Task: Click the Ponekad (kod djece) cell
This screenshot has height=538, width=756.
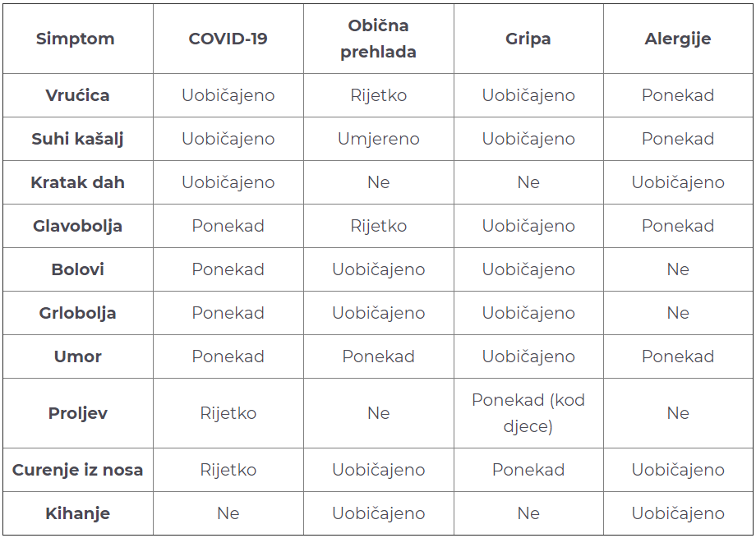Action: (x=528, y=413)
